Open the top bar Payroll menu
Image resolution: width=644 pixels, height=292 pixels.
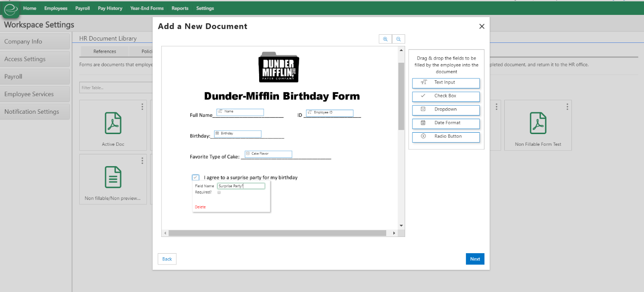tap(82, 8)
